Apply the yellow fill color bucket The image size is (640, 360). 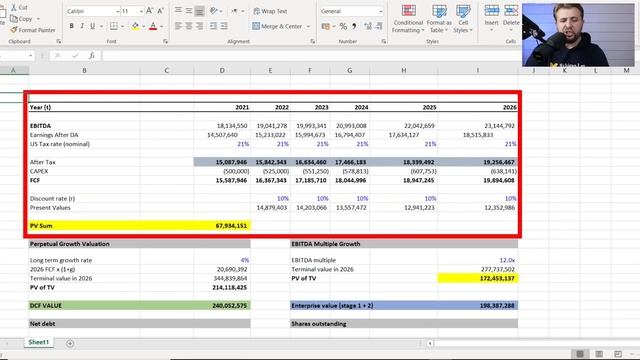click(x=135, y=26)
